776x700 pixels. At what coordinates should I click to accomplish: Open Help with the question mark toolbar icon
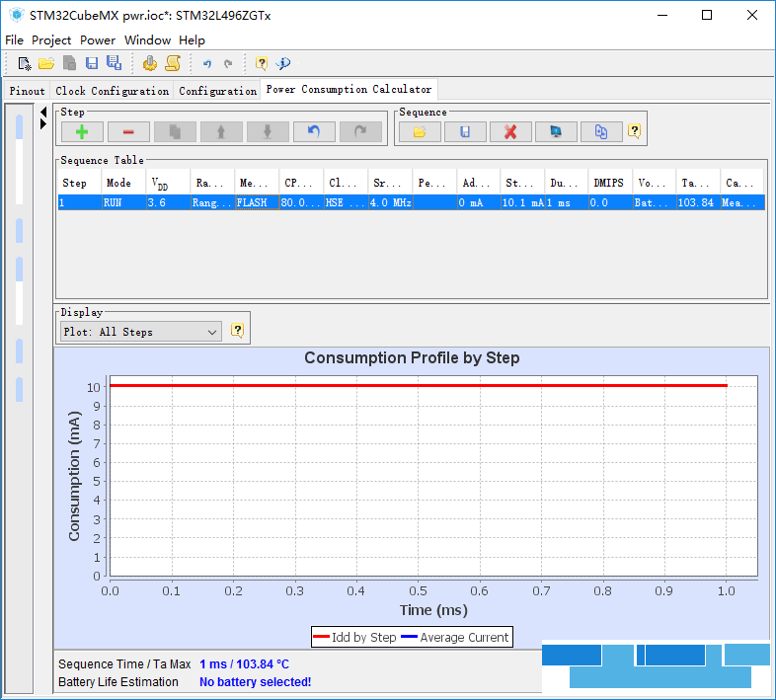click(262, 63)
